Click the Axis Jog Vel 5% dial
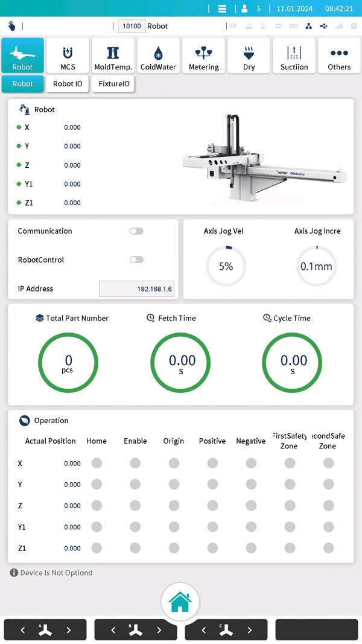362x644 pixels. (226, 266)
